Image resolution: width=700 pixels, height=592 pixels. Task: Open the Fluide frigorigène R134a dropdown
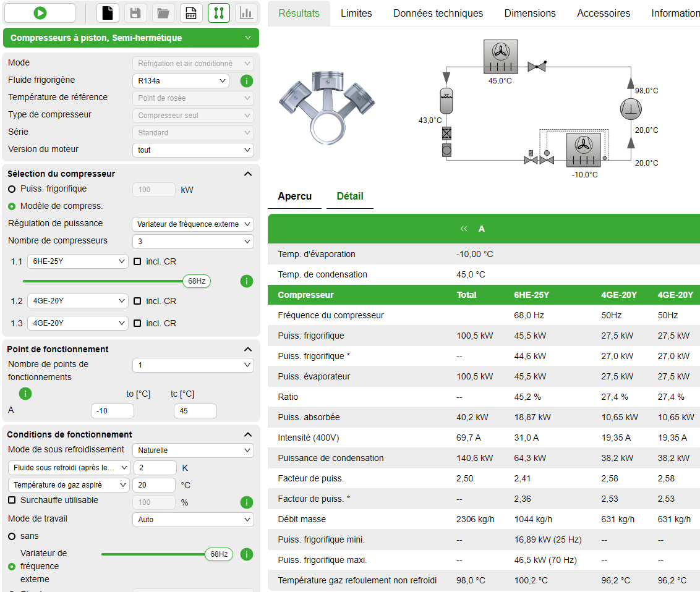tap(180, 81)
